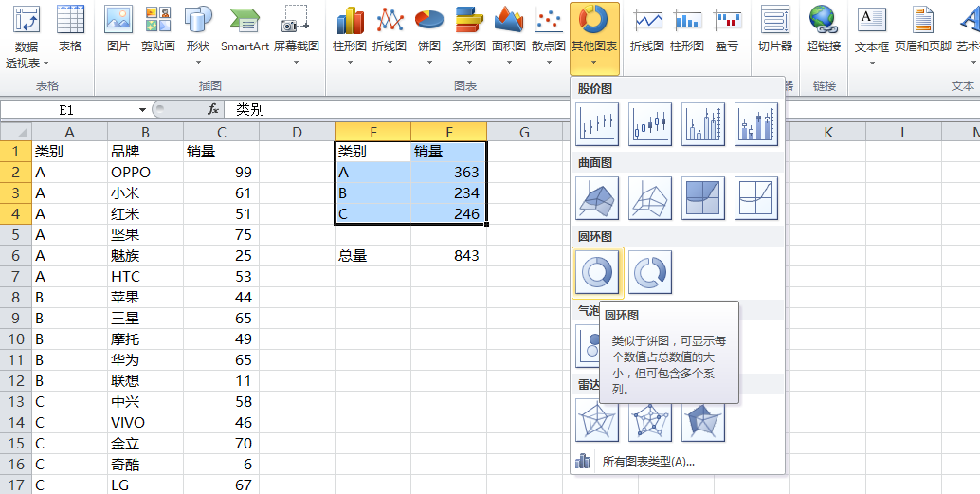Click cell with value 246
This screenshot has height=494, width=980.
(448, 214)
